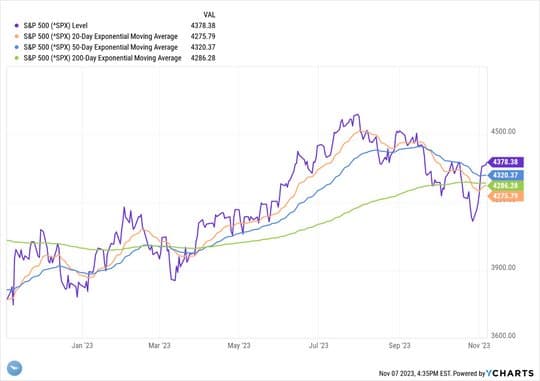Click the VAL column header
The height and width of the screenshot is (381, 540).
pyautogui.click(x=209, y=14)
